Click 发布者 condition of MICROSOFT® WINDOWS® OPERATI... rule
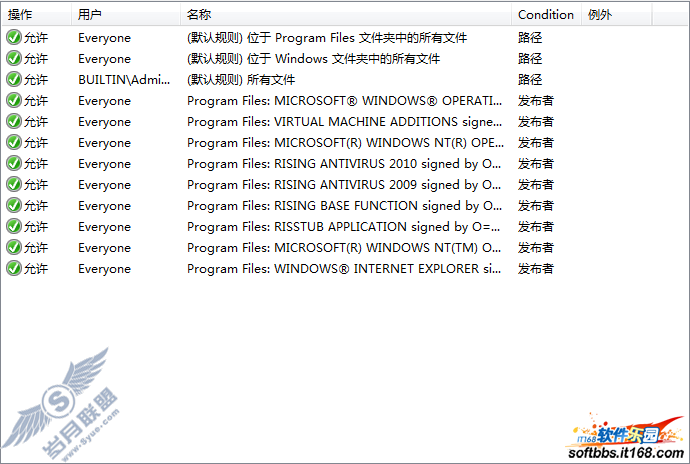 536,101
